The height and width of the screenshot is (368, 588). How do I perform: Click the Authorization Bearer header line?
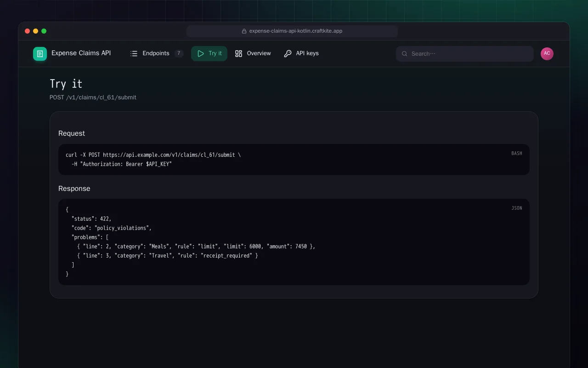coord(121,164)
